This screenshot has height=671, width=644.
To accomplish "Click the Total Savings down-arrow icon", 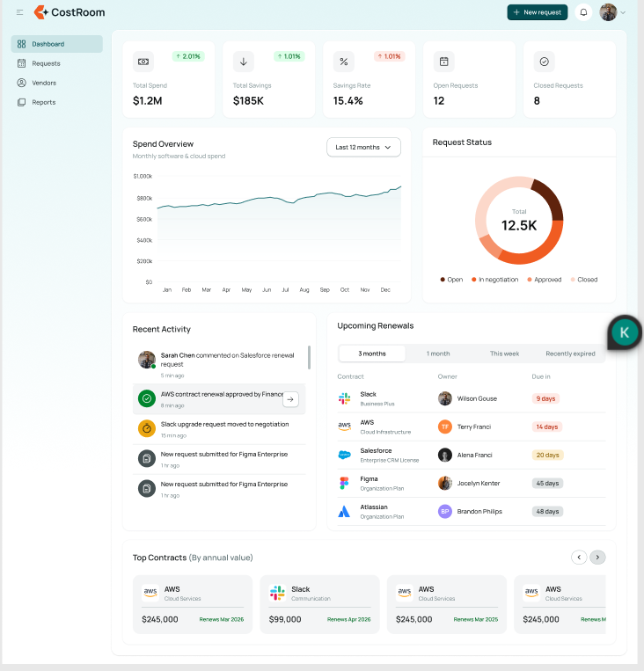I will click(x=244, y=62).
